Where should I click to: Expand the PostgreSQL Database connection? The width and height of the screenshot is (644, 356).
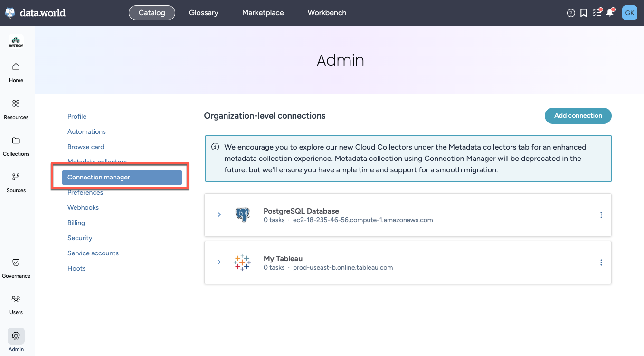219,215
